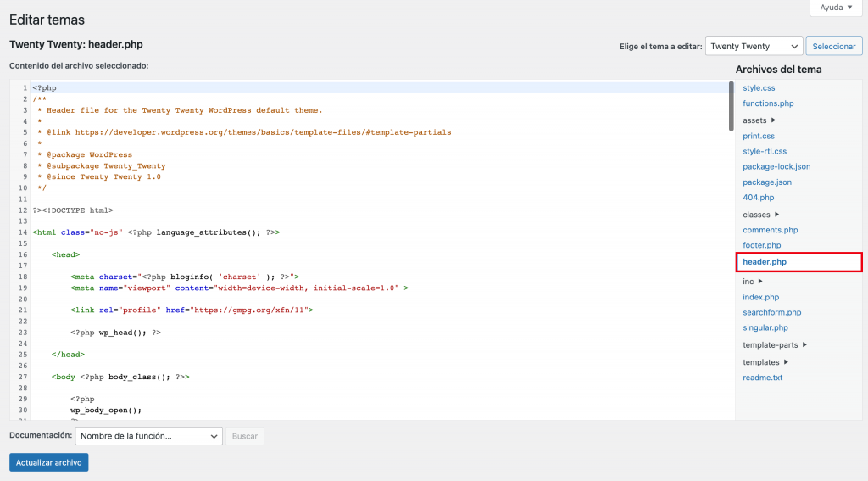Click the Seleccionar button

point(833,47)
